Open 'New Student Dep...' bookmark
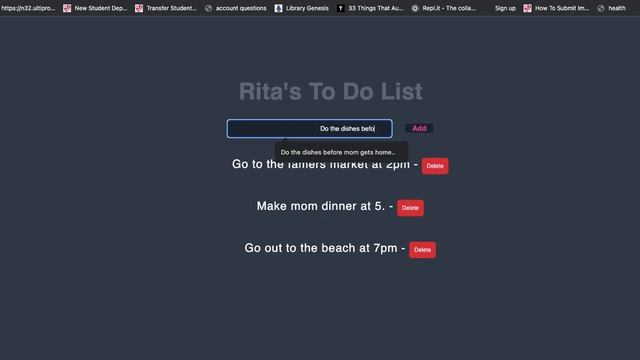The width and height of the screenshot is (640, 360). (95, 8)
